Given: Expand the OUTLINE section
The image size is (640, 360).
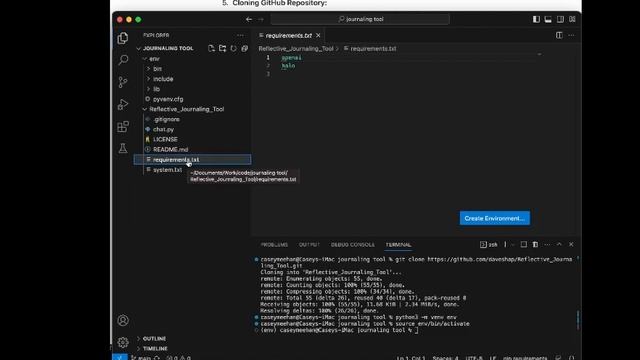Looking at the screenshot, I should (x=154, y=339).
